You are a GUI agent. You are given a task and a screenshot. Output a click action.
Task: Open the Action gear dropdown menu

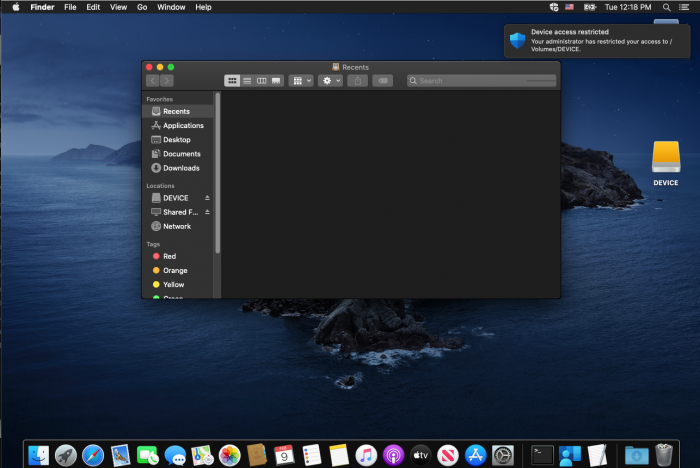[330, 80]
